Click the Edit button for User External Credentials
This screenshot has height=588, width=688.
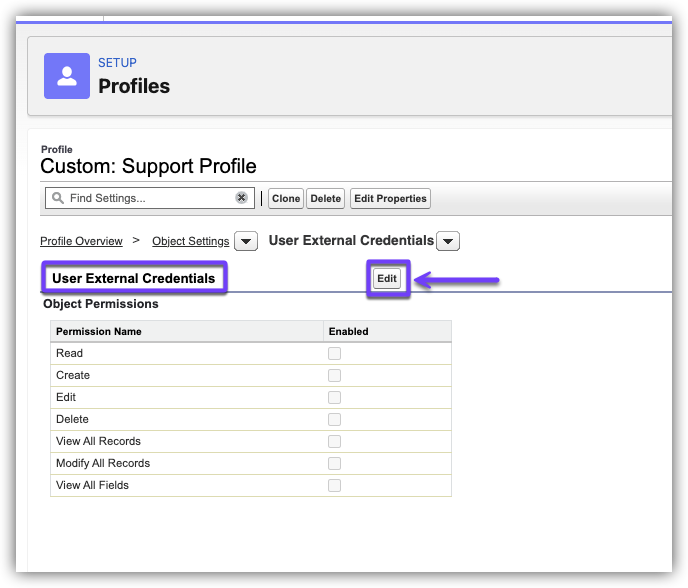[387, 278]
